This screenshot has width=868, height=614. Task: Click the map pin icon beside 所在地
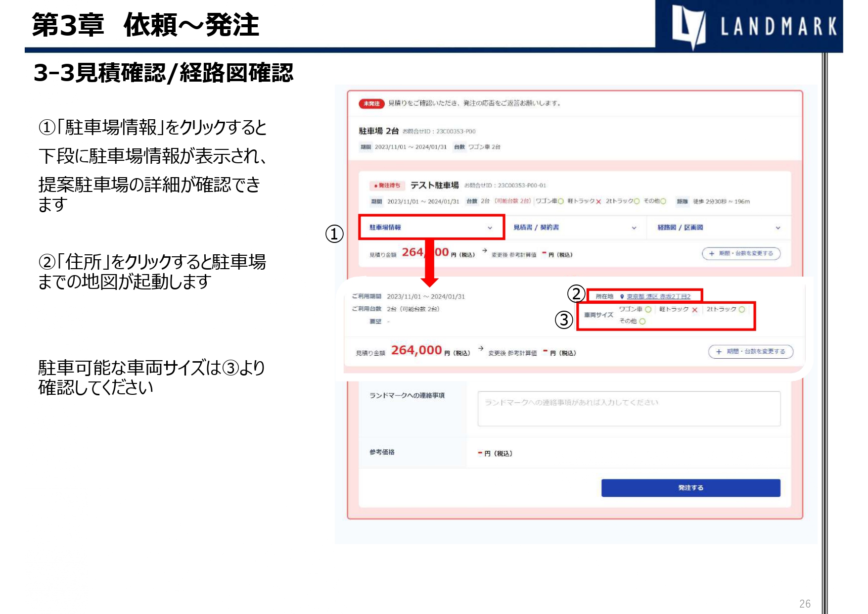pos(622,296)
